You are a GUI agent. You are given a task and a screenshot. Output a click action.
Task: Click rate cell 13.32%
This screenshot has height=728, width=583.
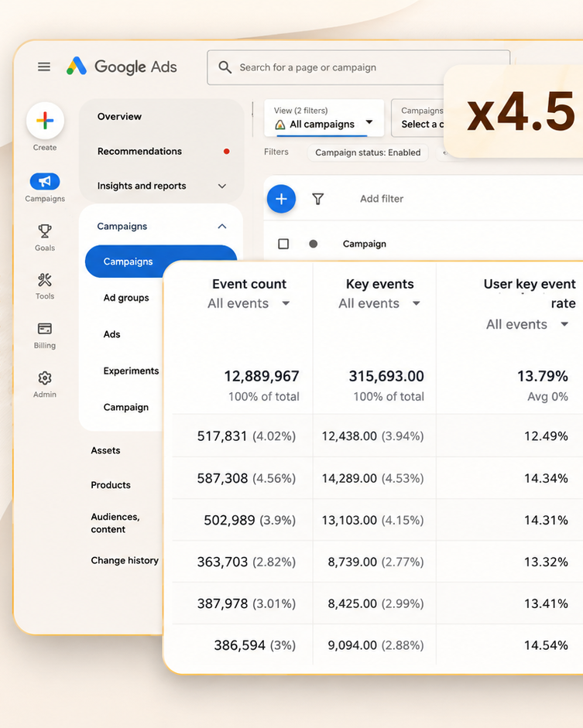click(546, 562)
